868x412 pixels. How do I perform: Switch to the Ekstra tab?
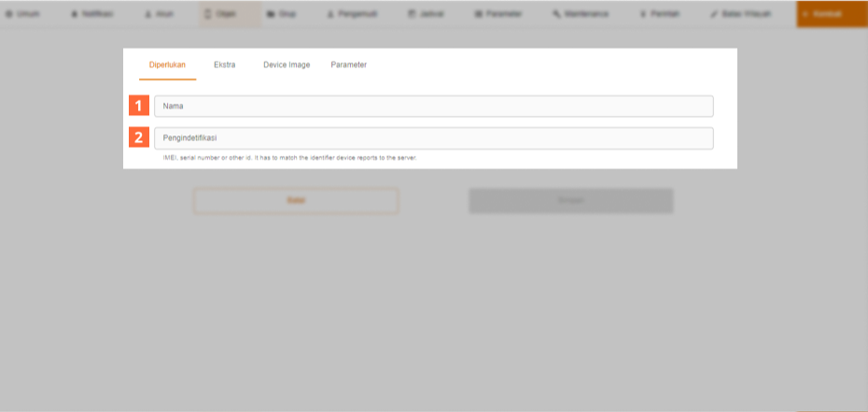coord(224,65)
